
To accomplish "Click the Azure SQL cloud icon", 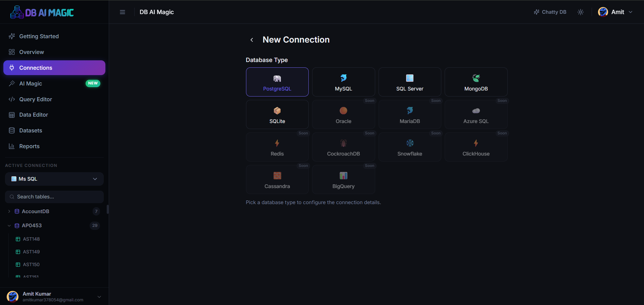I will click(x=476, y=111).
